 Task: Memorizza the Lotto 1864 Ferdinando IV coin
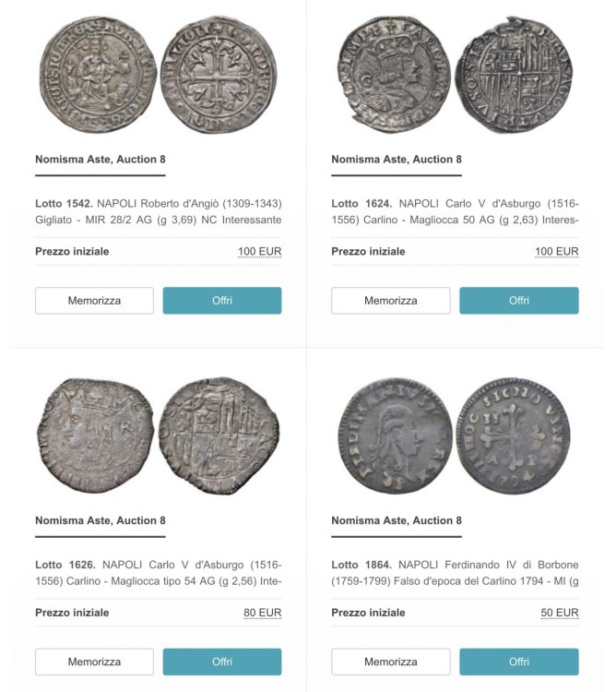point(390,662)
